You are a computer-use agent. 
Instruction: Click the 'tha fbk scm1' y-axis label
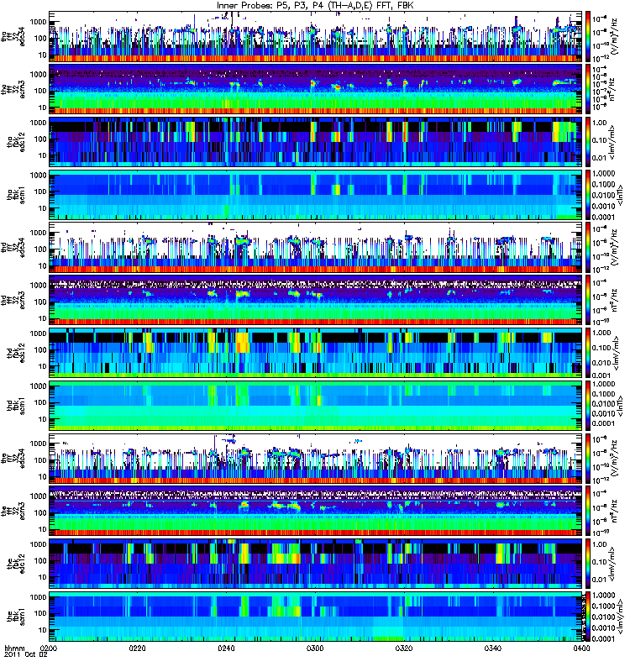(x=16, y=195)
